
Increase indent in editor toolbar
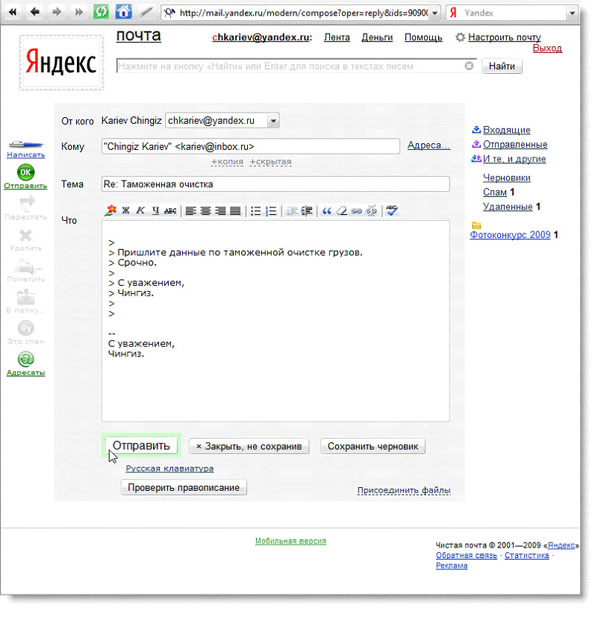coord(306,211)
